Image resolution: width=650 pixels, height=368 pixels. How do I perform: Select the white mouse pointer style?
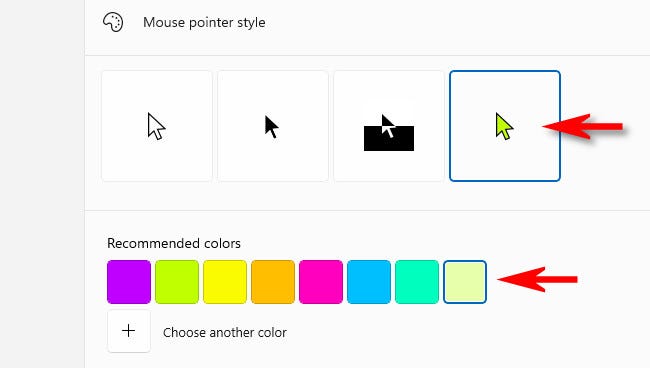point(157,126)
